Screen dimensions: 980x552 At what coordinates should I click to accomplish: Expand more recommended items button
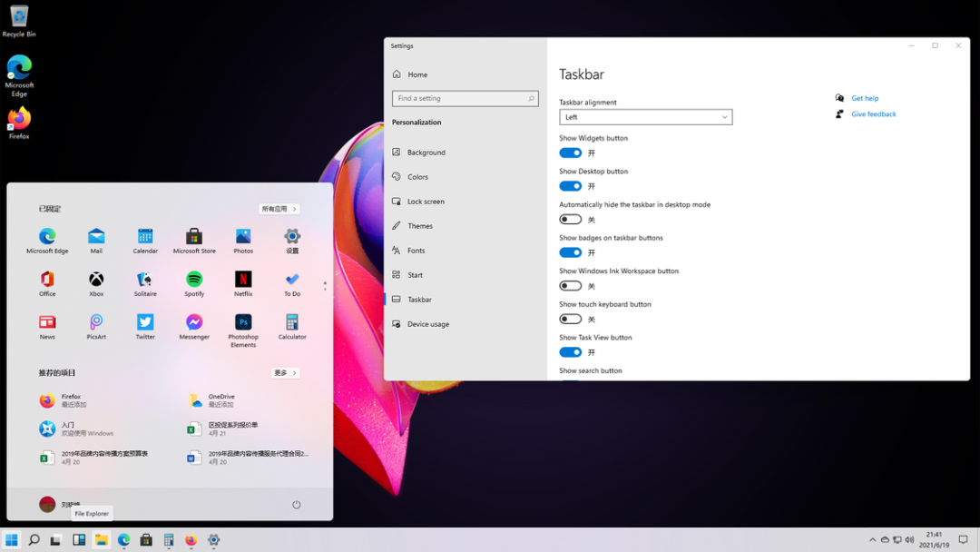click(x=285, y=373)
